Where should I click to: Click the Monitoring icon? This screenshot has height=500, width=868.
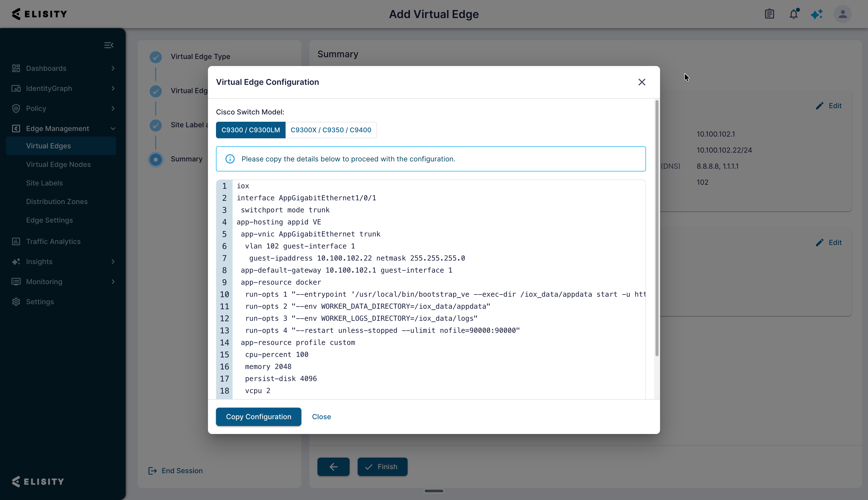(16, 282)
